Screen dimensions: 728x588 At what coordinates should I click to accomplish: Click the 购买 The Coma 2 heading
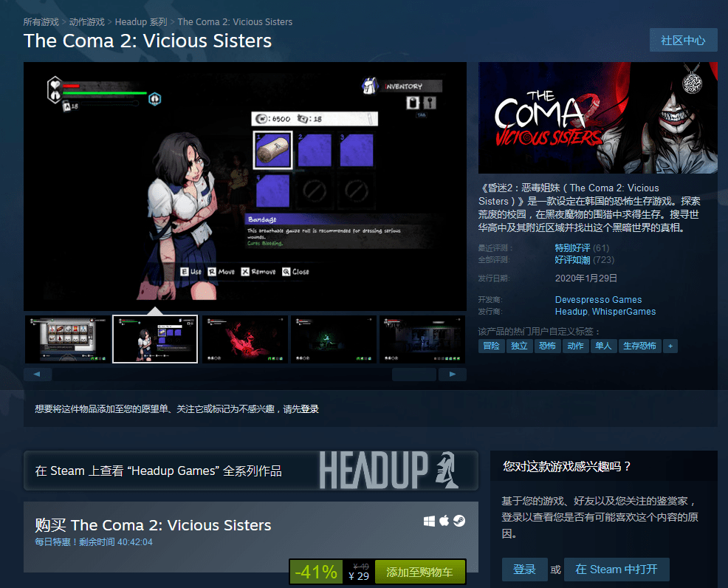click(x=153, y=525)
